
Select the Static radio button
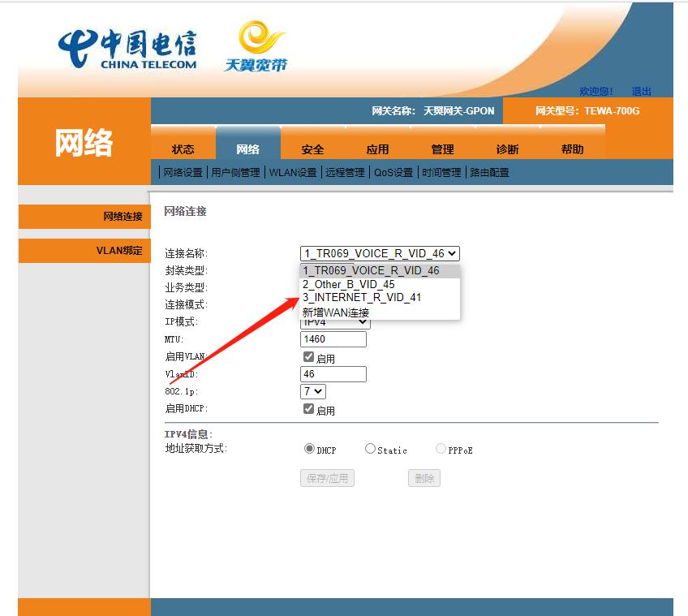370,447
